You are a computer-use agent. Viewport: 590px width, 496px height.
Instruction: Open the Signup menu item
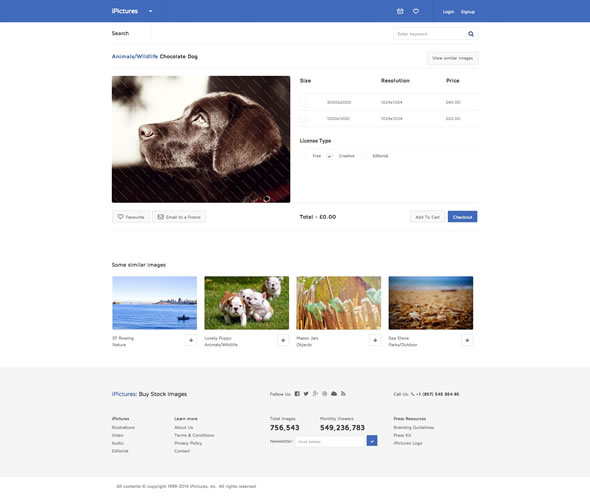pos(468,12)
